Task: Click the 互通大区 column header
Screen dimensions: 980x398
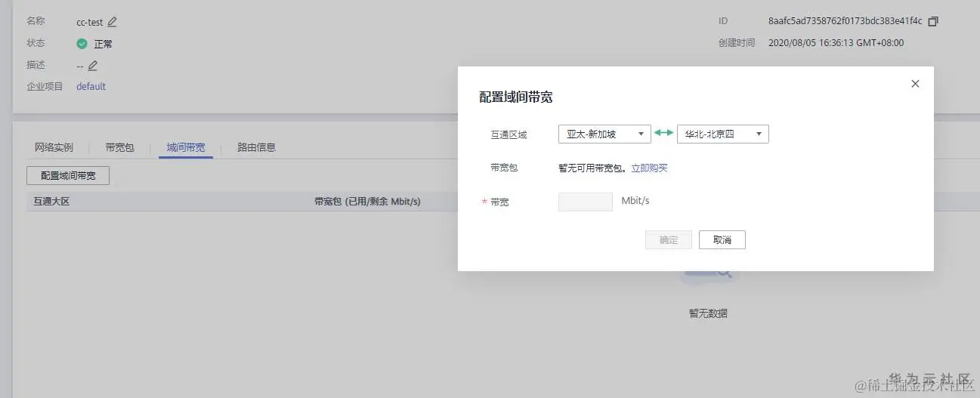Action: click(x=51, y=202)
